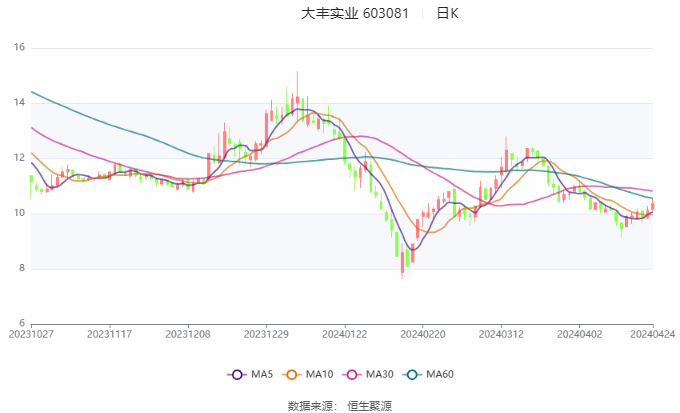Click the y-axis value 14
This screenshot has height=413, width=680.
tap(19, 103)
